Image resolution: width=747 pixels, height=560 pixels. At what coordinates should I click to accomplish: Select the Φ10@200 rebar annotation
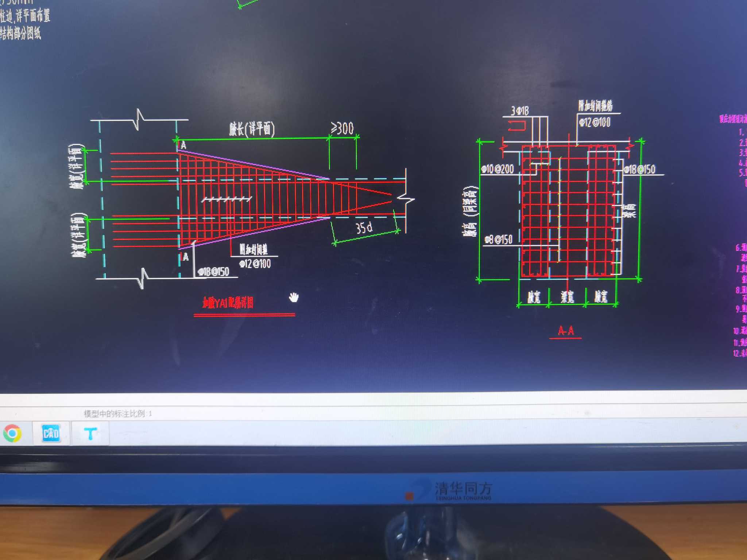[x=497, y=169]
